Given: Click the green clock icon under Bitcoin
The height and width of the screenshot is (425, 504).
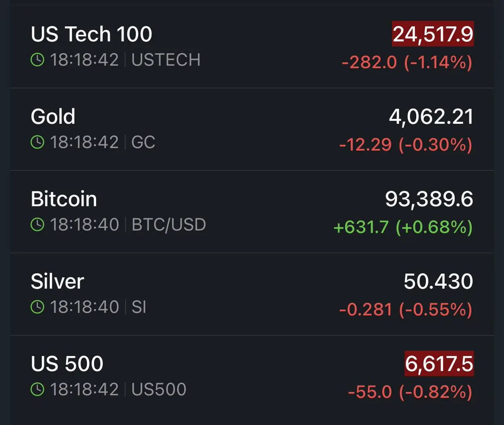Looking at the screenshot, I should click(37, 225).
